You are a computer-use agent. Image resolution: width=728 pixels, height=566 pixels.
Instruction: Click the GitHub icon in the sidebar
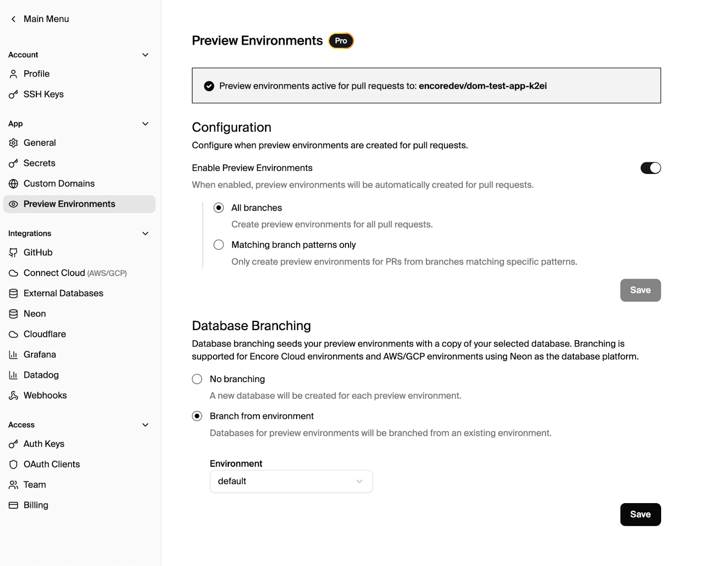click(14, 253)
